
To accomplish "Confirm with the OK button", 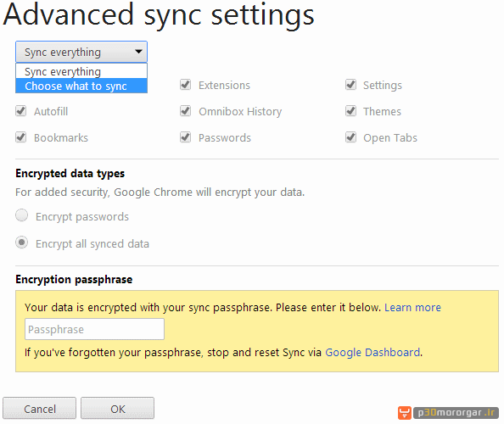I will [x=117, y=408].
